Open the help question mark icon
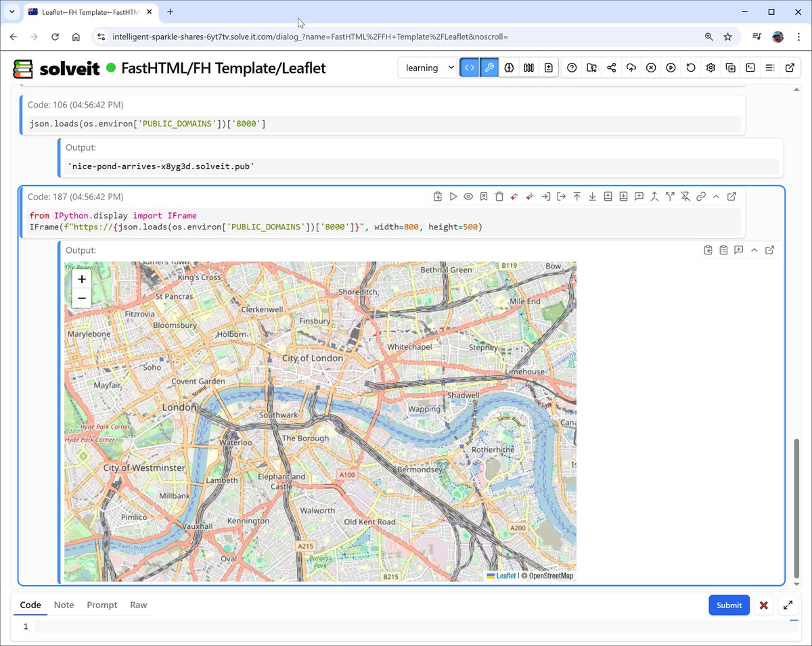The height and width of the screenshot is (646, 812). point(572,68)
